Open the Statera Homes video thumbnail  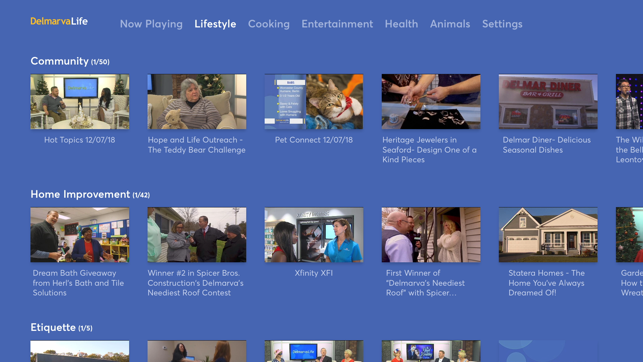point(548,235)
